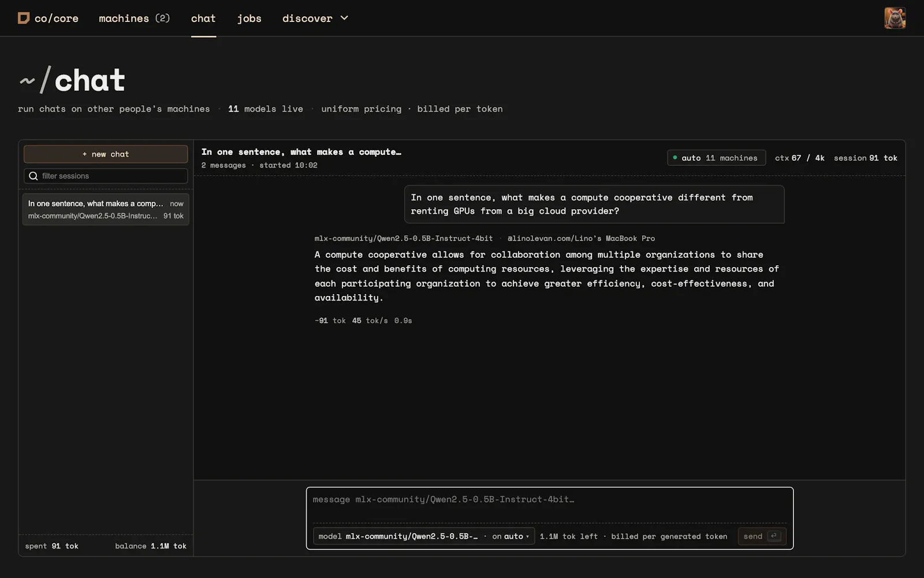Click the '45 tok/s' stat
The image size is (924, 578).
tap(370, 320)
